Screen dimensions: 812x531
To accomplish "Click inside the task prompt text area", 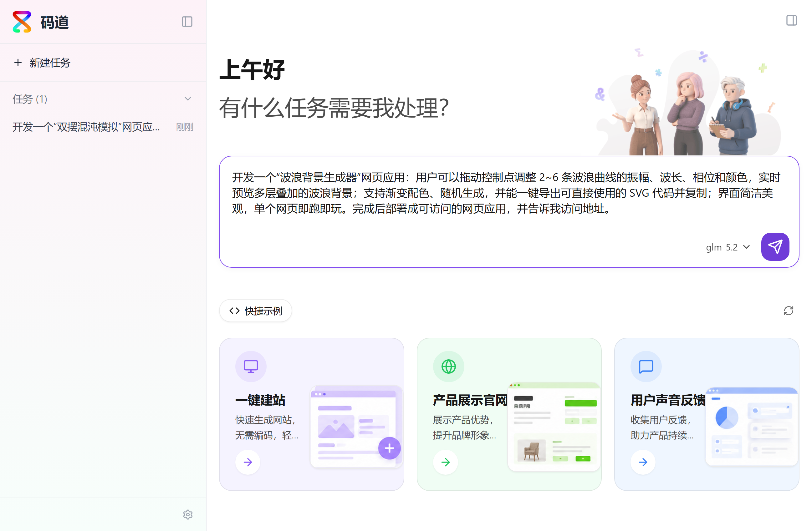I will pos(509,194).
